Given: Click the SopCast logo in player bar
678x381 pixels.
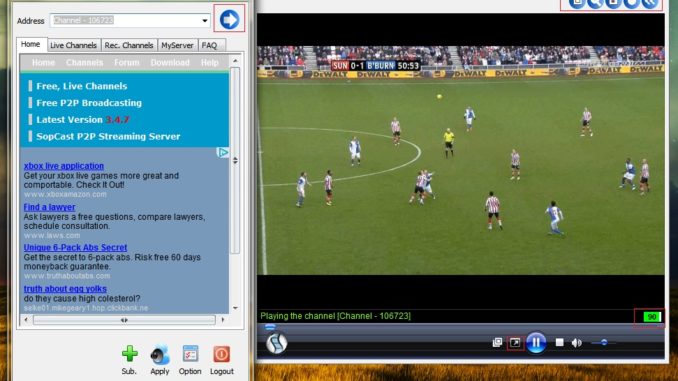Looking at the screenshot, I should (276, 343).
